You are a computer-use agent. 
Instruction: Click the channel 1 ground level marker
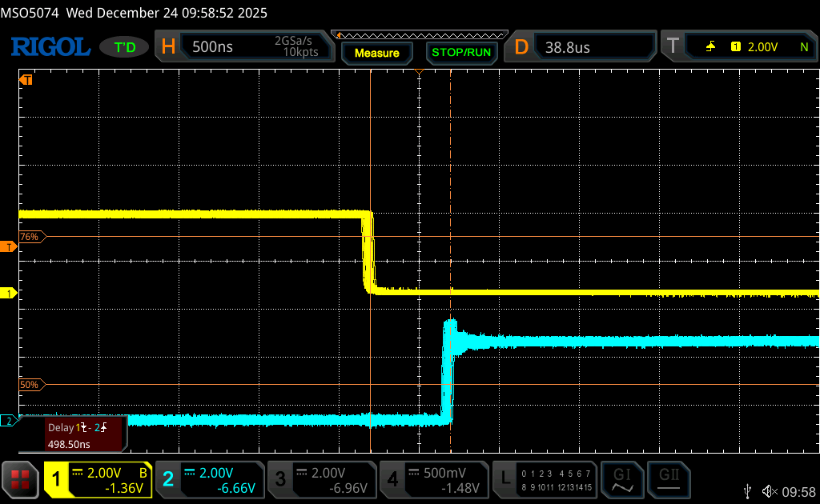point(9,294)
